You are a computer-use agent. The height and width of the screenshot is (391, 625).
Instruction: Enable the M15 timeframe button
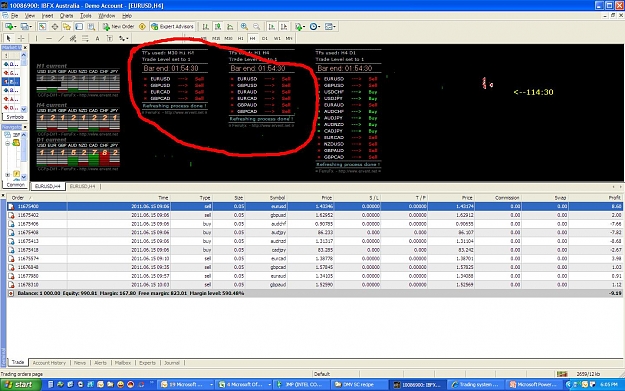216,38
